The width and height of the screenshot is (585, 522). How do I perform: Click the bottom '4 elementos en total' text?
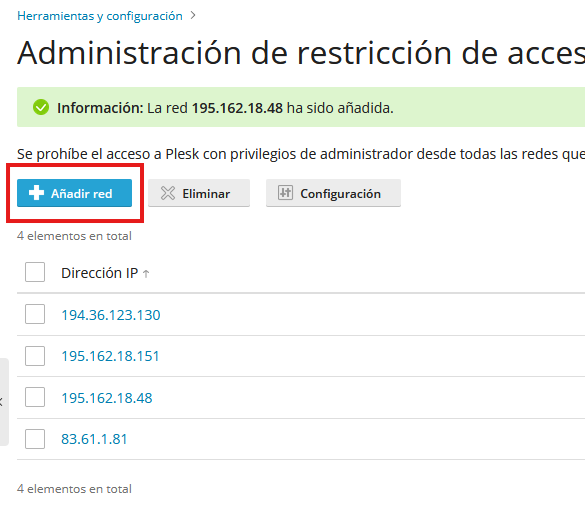[74, 489]
